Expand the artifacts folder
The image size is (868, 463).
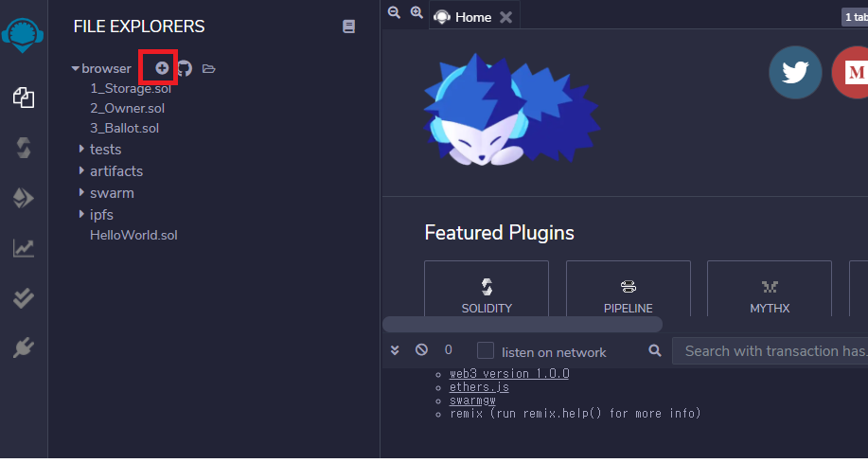[x=82, y=170]
